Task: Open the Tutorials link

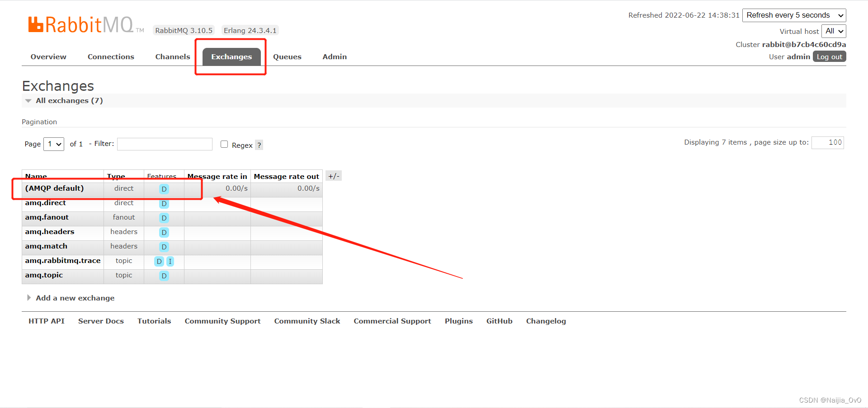Action: tap(154, 321)
